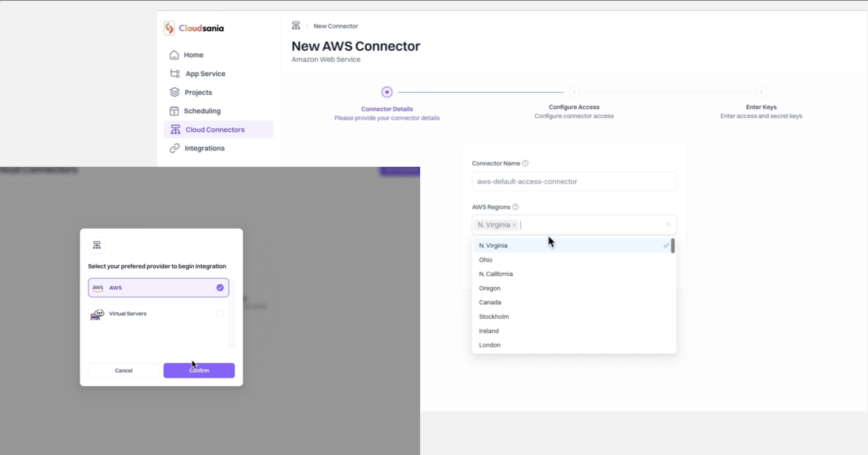Select the Virtual Servers radio button
Screen dimensions: 868x455
pyautogui.click(x=220, y=314)
